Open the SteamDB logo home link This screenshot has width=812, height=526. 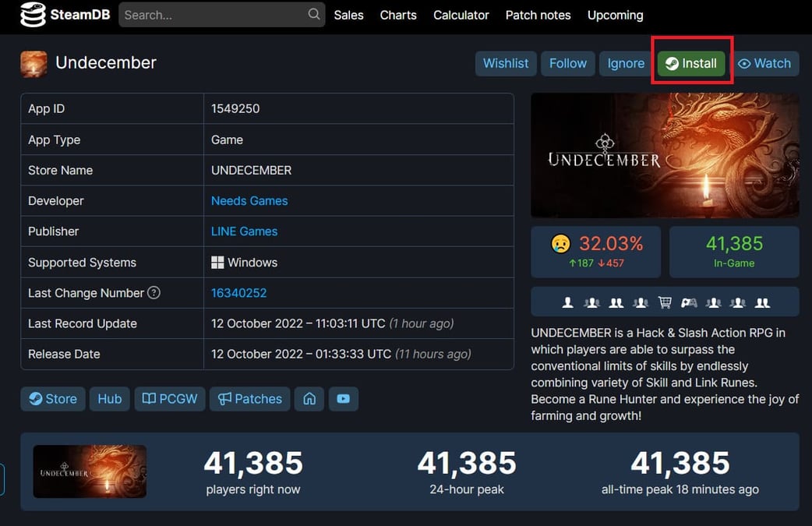pos(65,15)
